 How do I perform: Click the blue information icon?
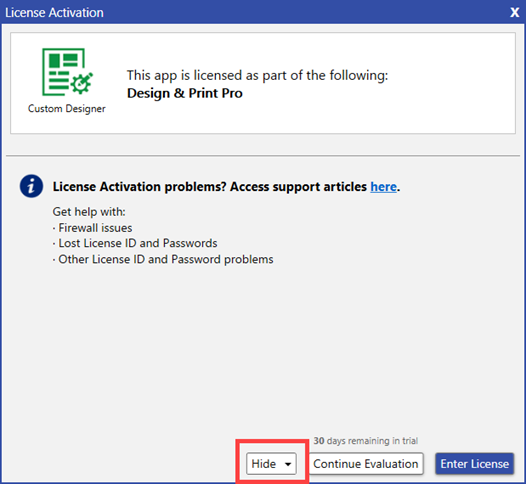click(x=31, y=186)
